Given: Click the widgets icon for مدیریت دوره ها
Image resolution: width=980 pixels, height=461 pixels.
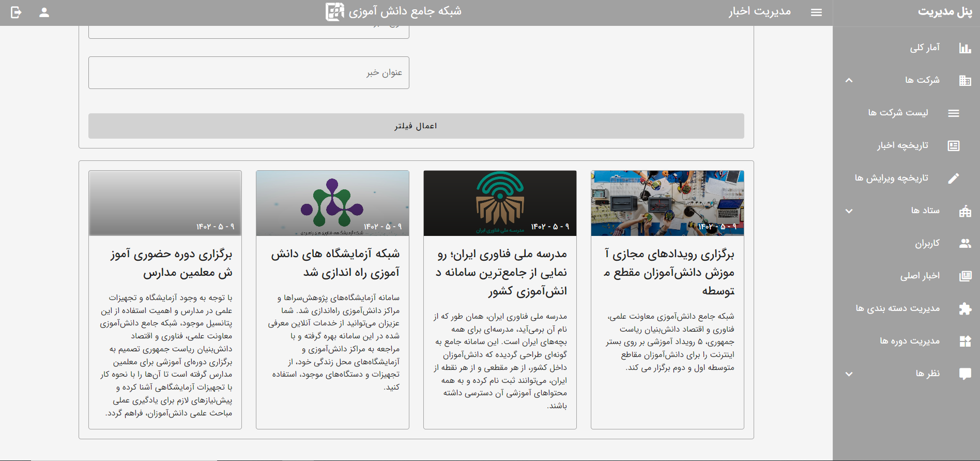Looking at the screenshot, I should (964, 341).
